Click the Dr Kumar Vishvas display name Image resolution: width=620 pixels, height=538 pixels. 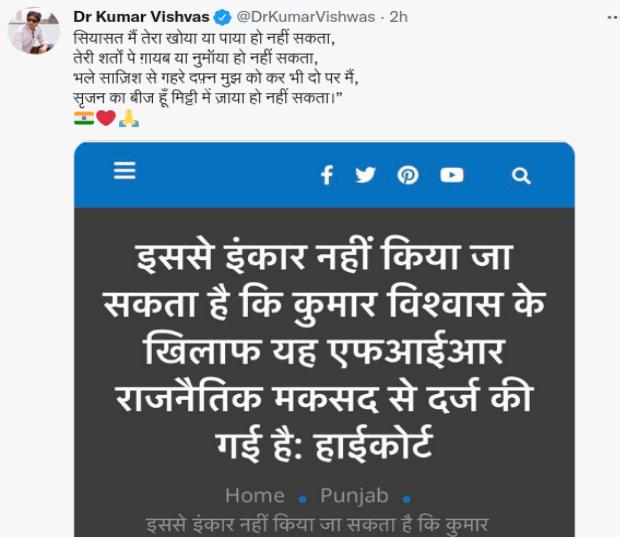click(x=141, y=17)
